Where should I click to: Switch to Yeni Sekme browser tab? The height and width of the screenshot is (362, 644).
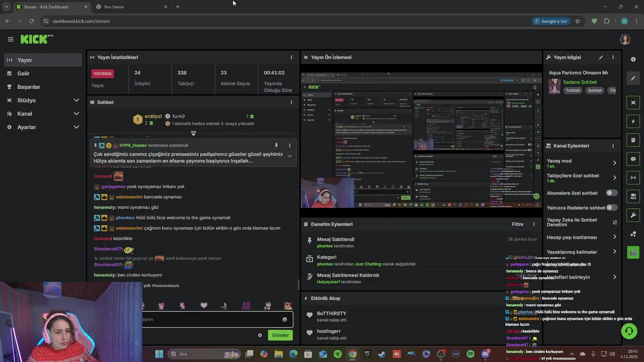pyautogui.click(x=131, y=7)
